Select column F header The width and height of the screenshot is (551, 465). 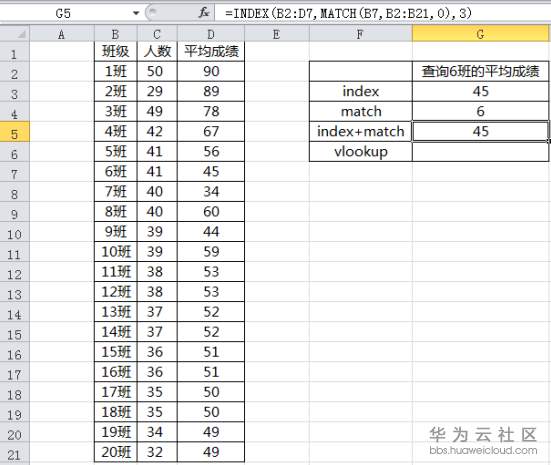pyautogui.click(x=361, y=34)
